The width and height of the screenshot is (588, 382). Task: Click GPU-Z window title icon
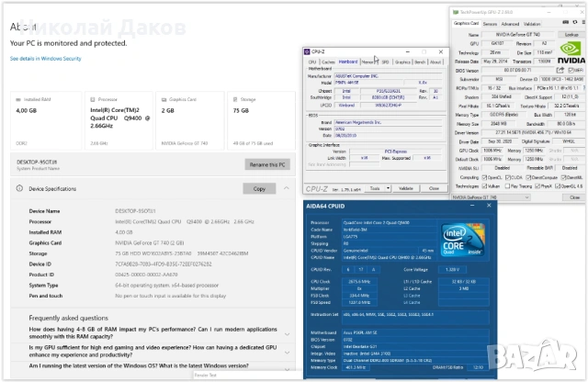(456, 12)
